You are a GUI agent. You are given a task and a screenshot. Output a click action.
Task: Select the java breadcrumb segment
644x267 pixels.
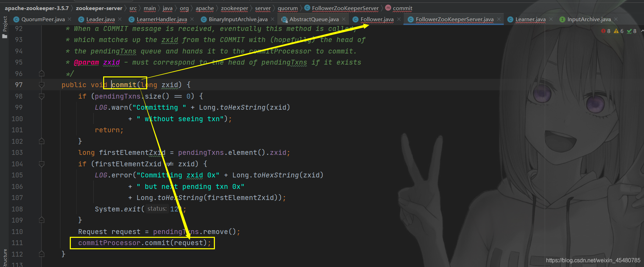[167, 8]
